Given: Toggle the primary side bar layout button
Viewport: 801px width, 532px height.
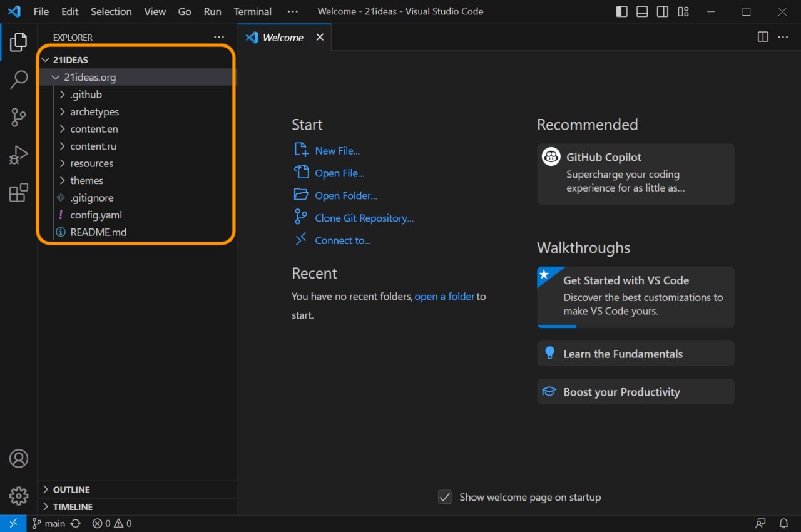Looking at the screenshot, I should point(621,12).
